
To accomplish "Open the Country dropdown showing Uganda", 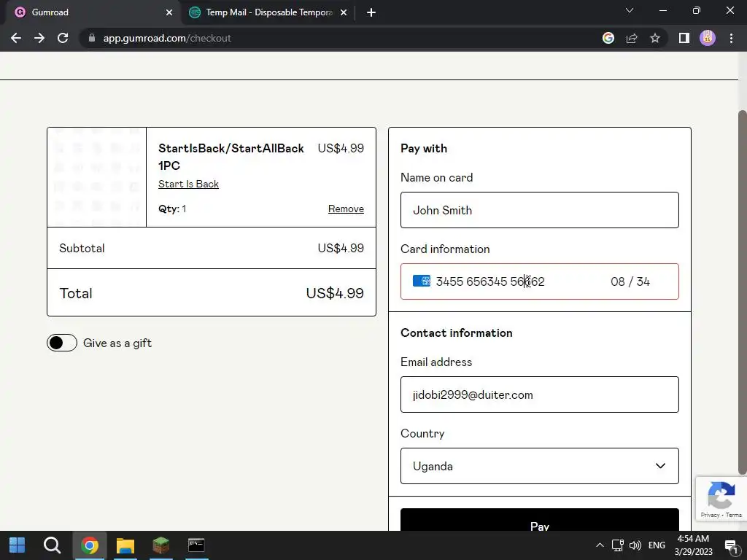I will (x=539, y=466).
